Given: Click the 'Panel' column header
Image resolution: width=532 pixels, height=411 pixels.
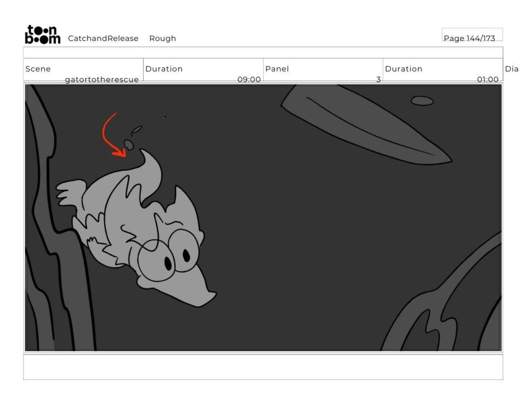Looking at the screenshot, I should click(277, 69).
